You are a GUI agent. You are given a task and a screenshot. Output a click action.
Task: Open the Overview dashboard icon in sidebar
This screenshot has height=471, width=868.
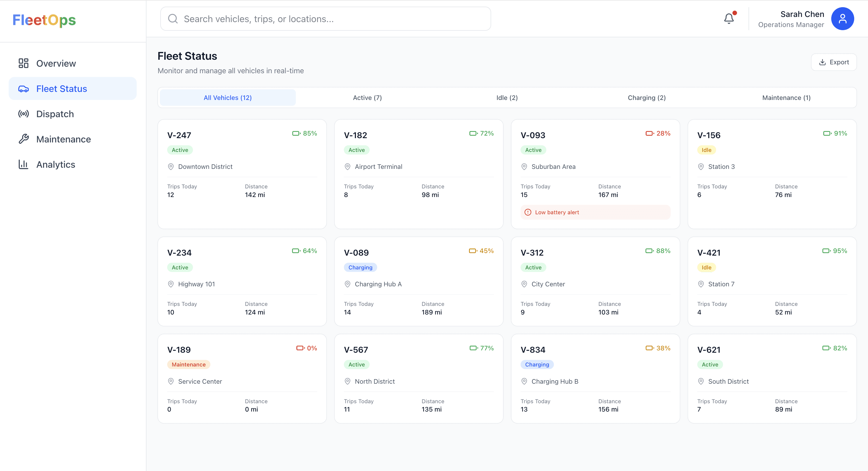point(23,63)
